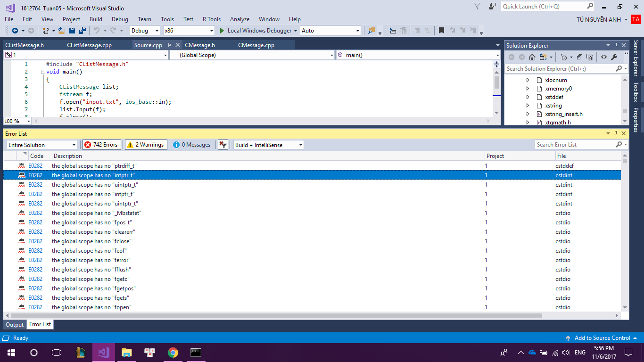644x362 pixels.
Task: Click into the Quick Launch search box
Action: tap(544, 6)
